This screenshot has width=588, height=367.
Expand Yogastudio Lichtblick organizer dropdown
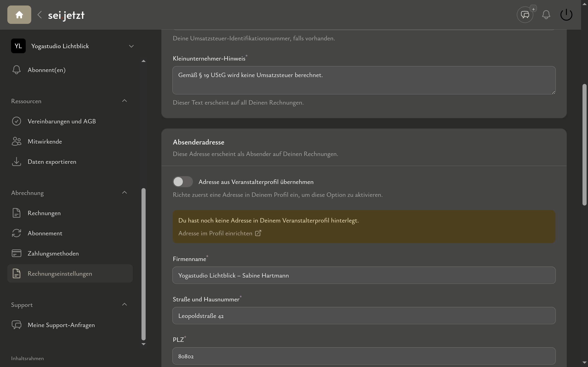coord(131,46)
